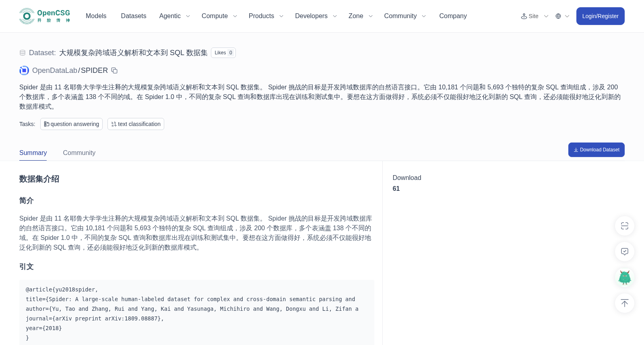This screenshot has height=345, width=644.
Task: Click the 数据集介绍 heading
Action: point(39,179)
